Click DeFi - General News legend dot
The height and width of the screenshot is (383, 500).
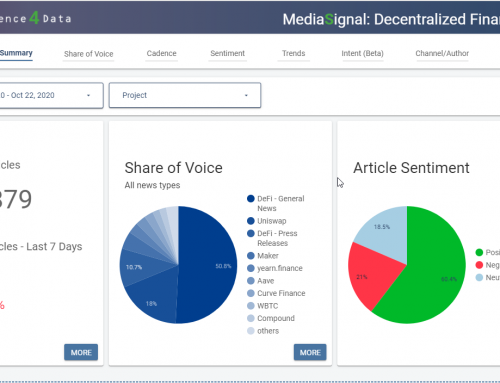251,199
